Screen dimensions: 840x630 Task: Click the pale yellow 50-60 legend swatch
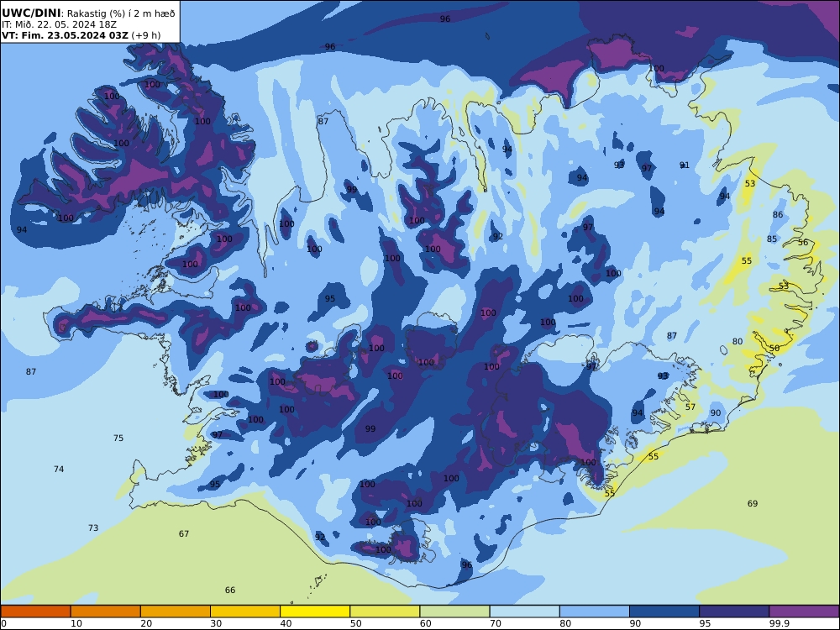click(385, 612)
